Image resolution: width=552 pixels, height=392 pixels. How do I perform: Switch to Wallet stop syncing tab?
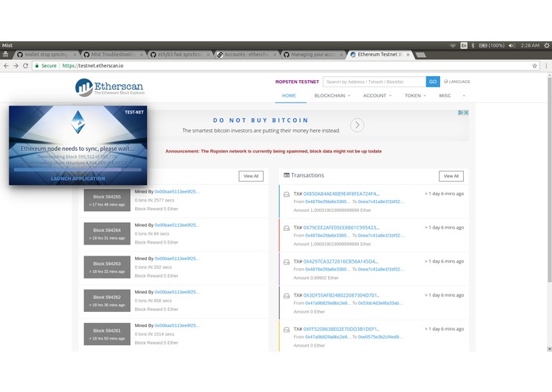tap(46, 55)
